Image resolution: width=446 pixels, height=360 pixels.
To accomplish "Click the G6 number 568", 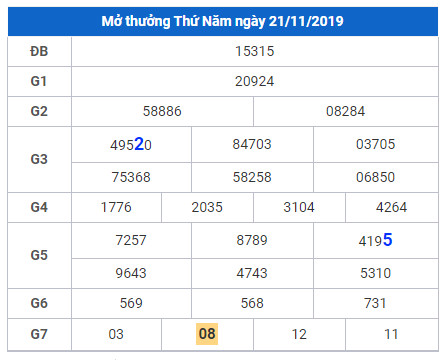I will coord(252,303).
